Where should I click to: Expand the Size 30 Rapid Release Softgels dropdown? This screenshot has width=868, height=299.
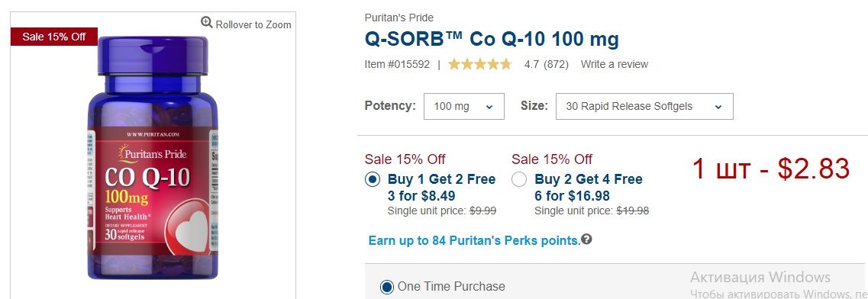644,106
